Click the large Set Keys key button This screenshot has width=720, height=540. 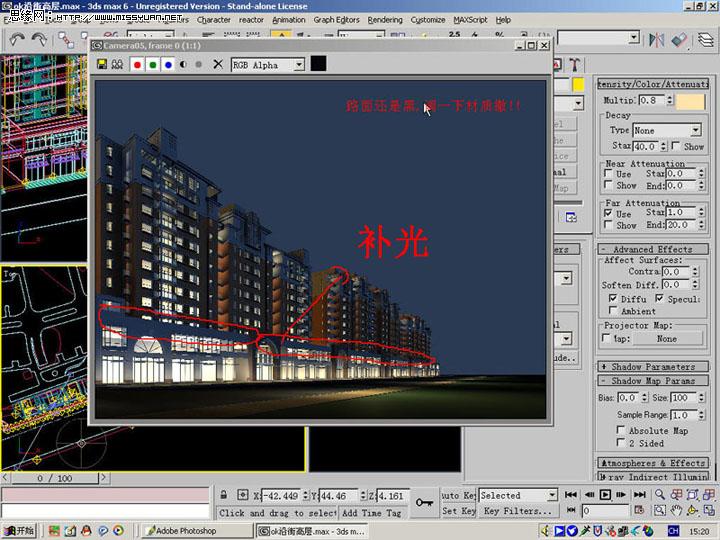point(424,503)
